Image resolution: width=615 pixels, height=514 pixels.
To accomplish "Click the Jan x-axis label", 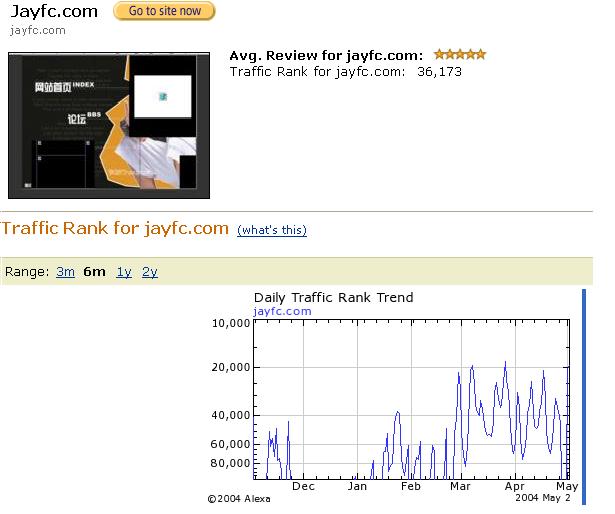I will (357, 487).
